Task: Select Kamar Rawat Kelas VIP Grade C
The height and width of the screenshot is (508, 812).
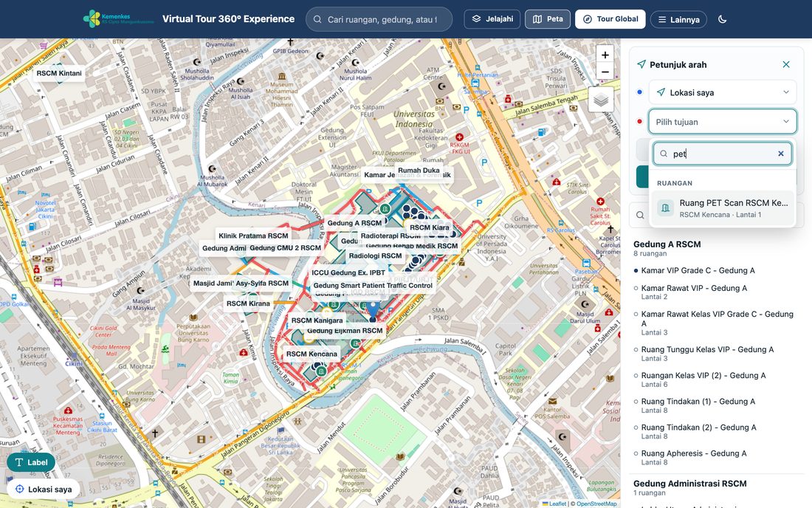Action: click(717, 323)
